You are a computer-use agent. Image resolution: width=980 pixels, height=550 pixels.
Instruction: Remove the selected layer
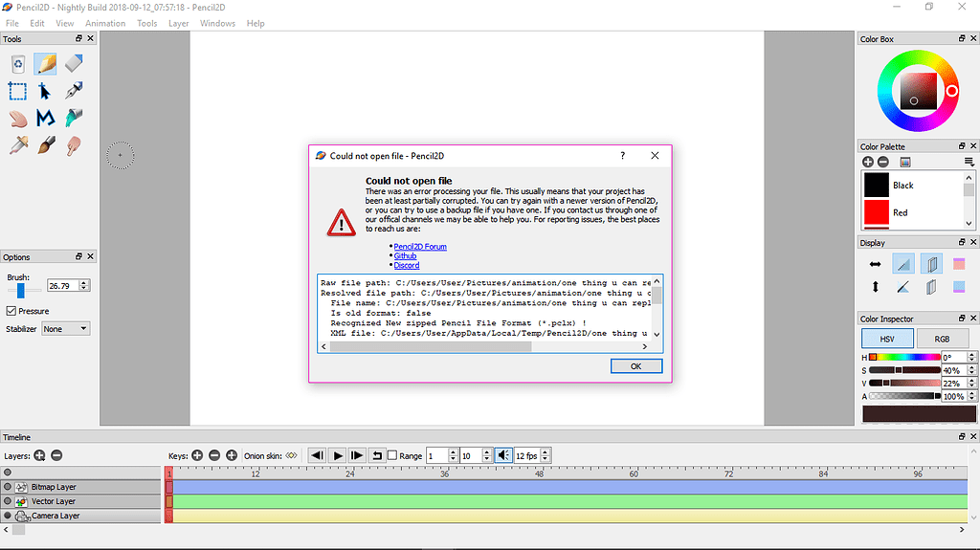[x=56, y=455]
